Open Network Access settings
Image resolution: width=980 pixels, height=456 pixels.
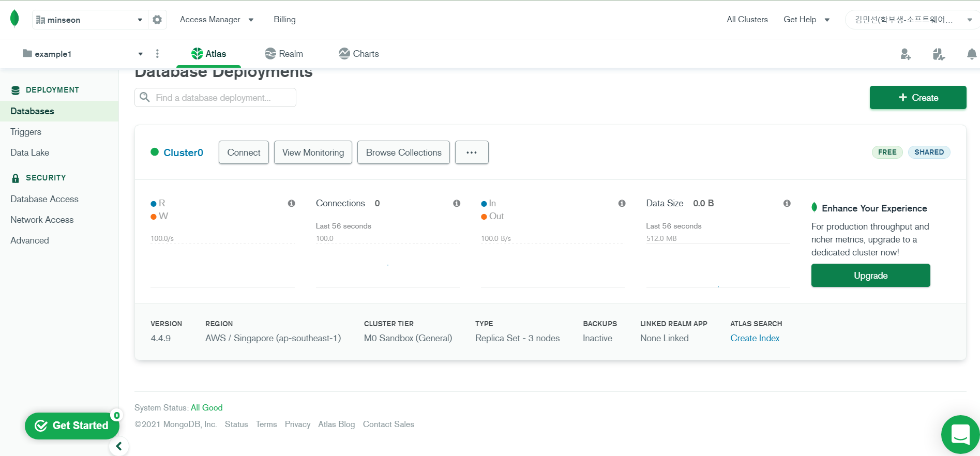pyautogui.click(x=42, y=220)
